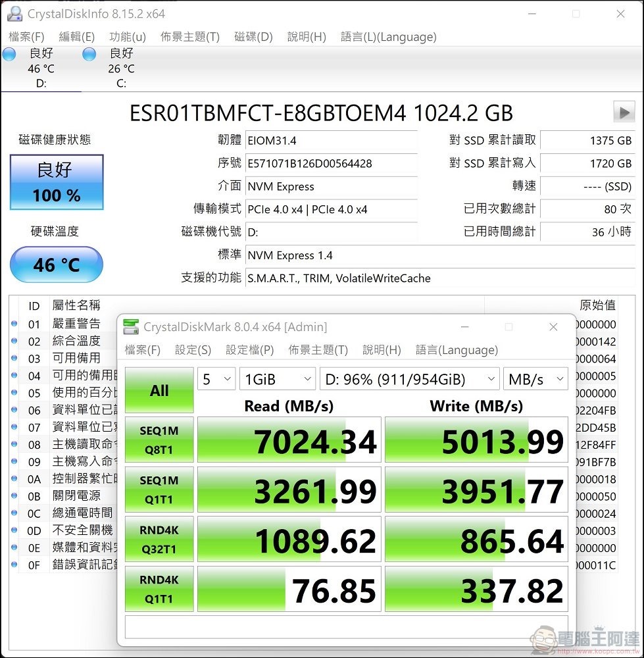644x658 pixels.
Task: Click status dot for attribute row 09
Action: coord(14,461)
